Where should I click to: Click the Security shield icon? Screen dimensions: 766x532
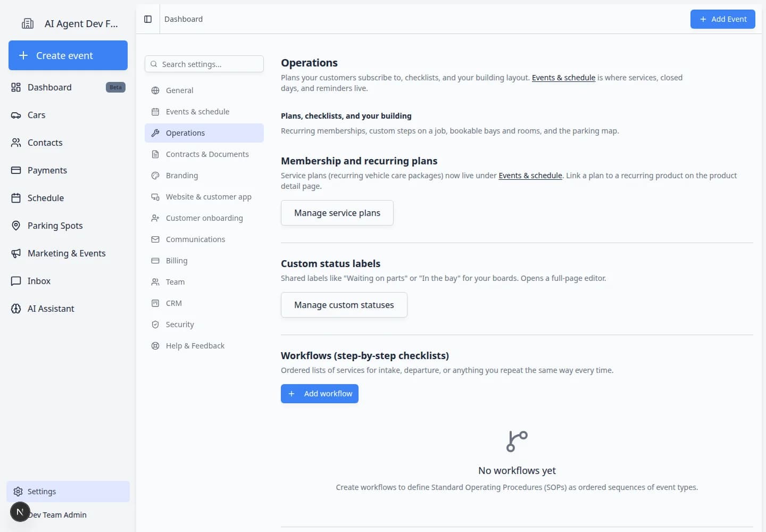[155, 325]
